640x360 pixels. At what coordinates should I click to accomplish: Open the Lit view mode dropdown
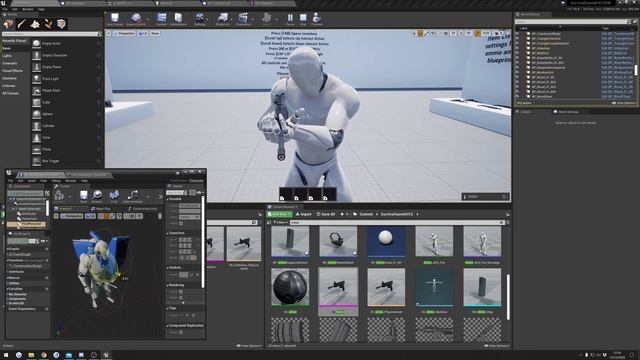143,33
